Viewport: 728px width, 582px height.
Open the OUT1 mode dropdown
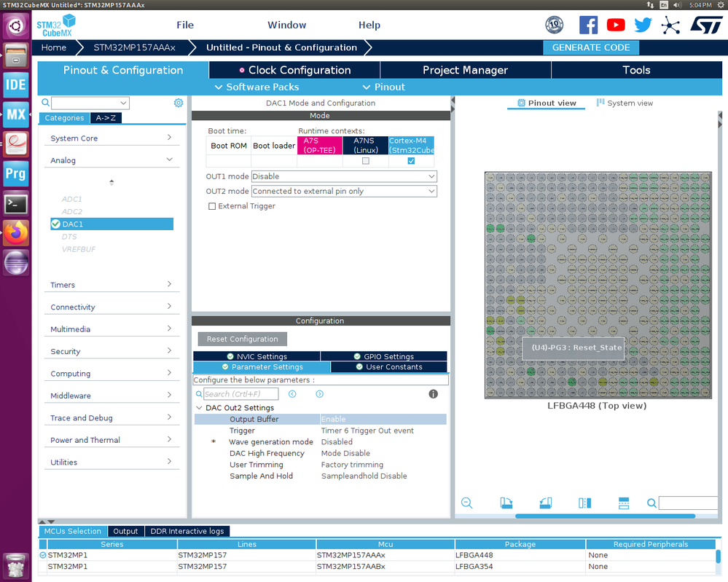click(x=344, y=176)
